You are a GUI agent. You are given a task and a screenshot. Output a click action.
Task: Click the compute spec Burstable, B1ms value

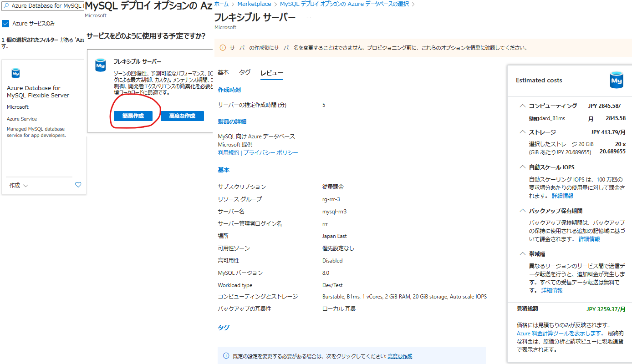[x=404, y=297]
